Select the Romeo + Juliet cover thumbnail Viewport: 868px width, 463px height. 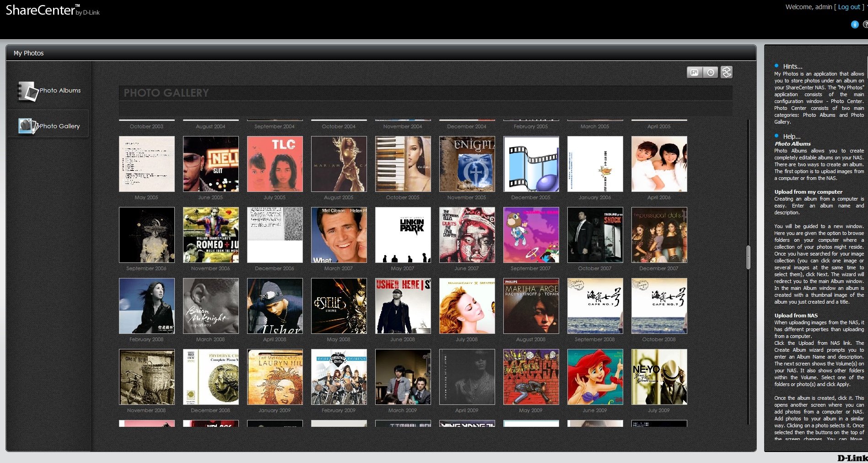click(210, 235)
